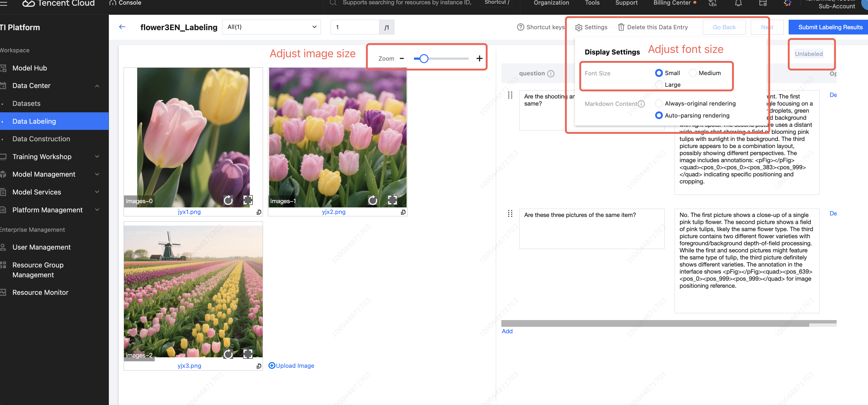Click the Upload Image link
The image size is (868, 405).
pyautogui.click(x=292, y=366)
